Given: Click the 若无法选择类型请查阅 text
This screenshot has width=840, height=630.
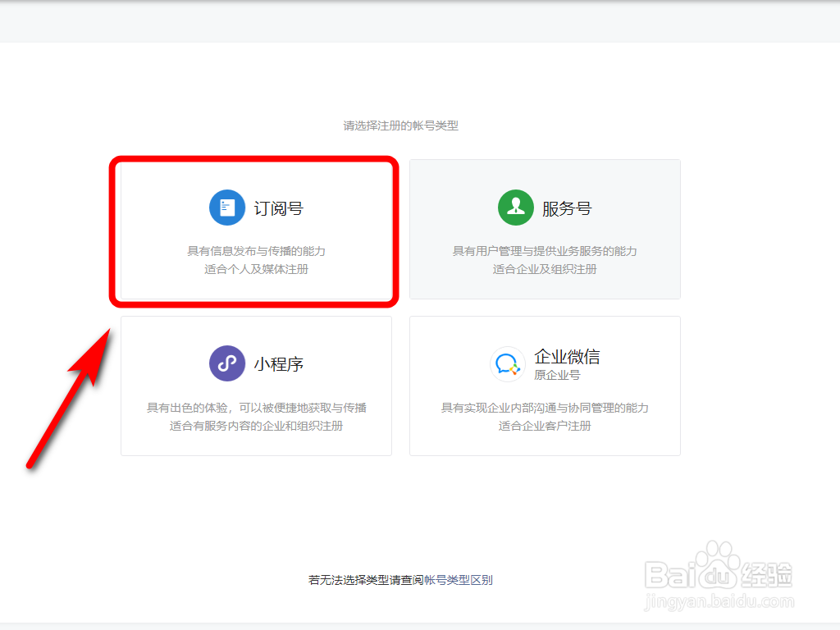Looking at the screenshot, I should click(366, 580).
